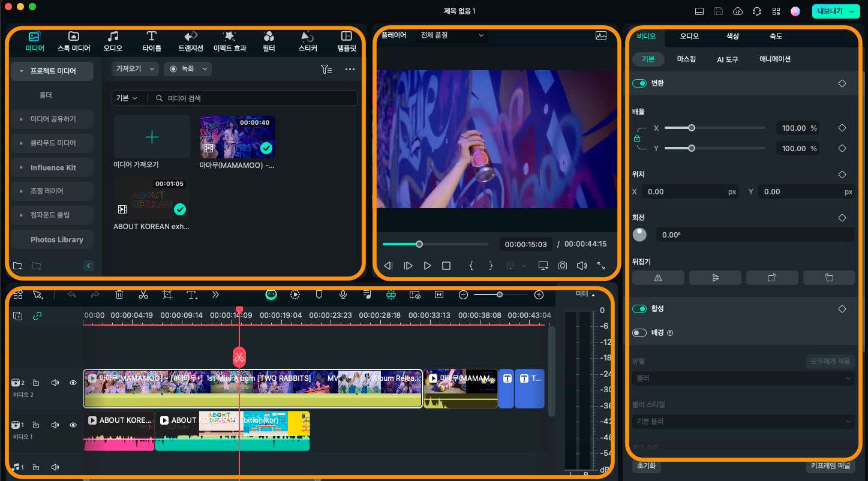Click the render preview circular icon

click(x=295, y=294)
